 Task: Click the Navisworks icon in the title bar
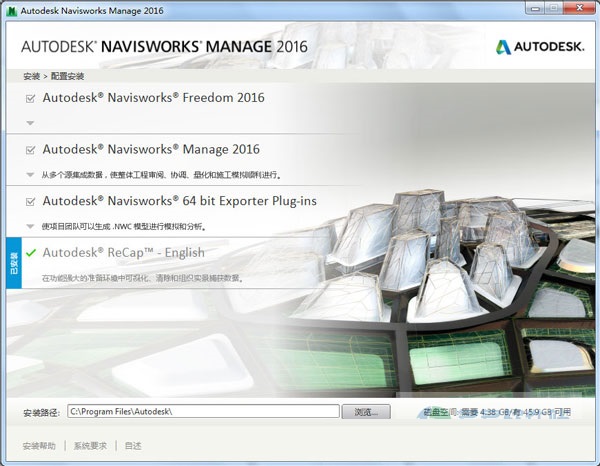pos(12,11)
